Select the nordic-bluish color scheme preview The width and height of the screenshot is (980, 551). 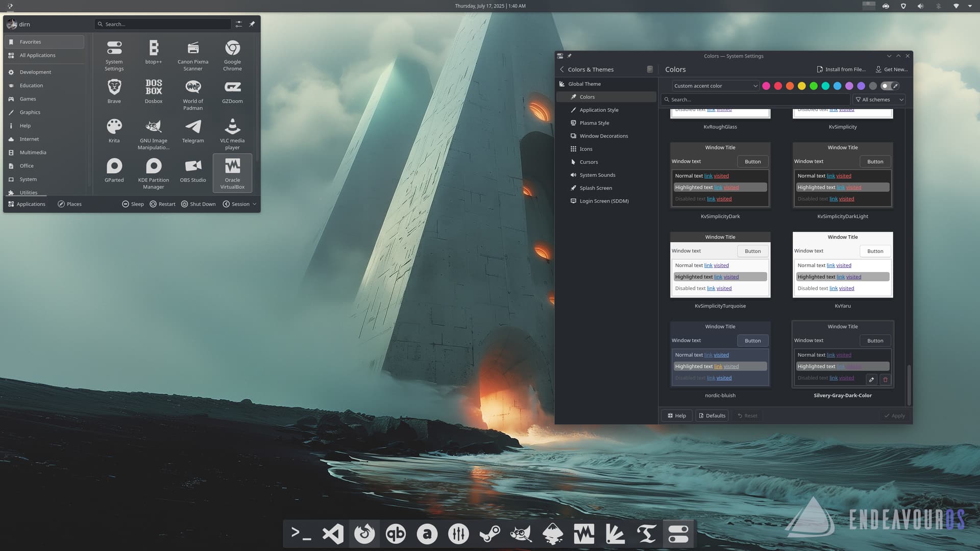720,354
